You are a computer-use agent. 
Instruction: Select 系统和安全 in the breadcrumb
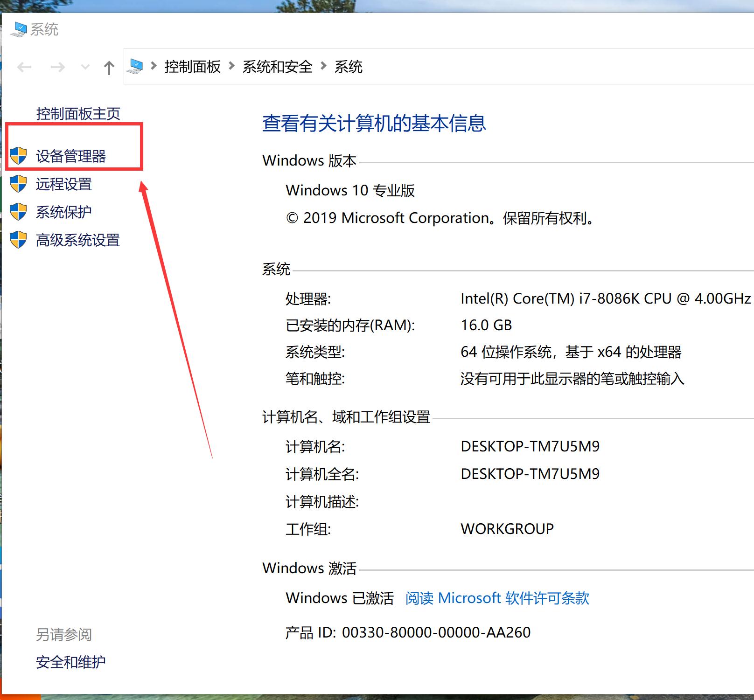[x=277, y=67]
